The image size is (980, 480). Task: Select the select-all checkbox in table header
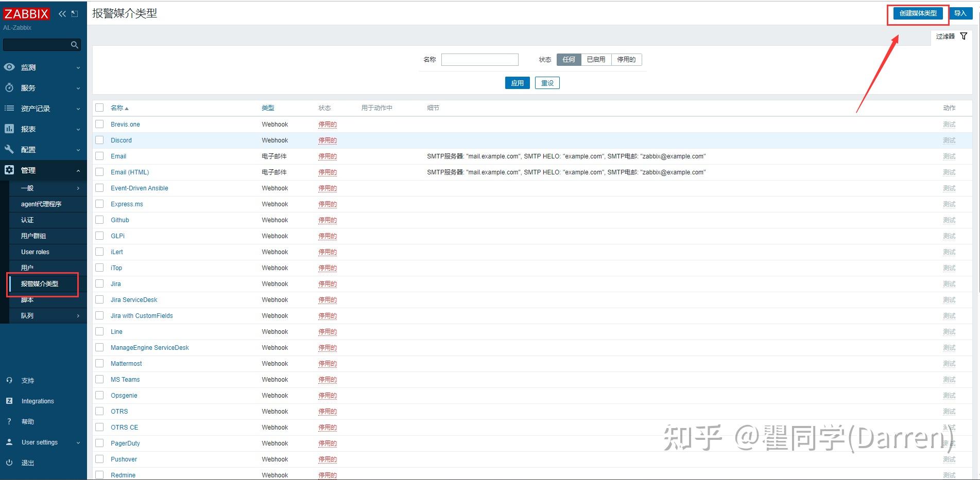pos(99,108)
